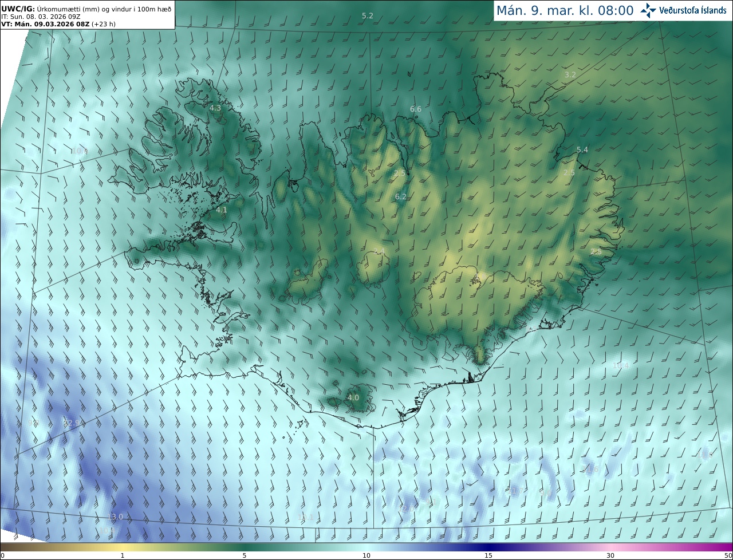Click the 0 tick on the color scale
Image resolution: width=733 pixels, height=560 pixels.
coord(2,555)
